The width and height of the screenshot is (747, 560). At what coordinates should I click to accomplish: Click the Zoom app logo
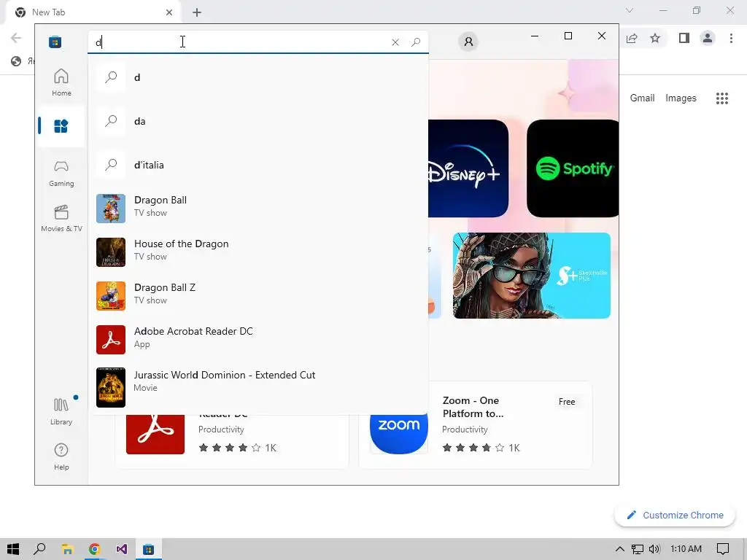pyautogui.click(x=399, y=435)
